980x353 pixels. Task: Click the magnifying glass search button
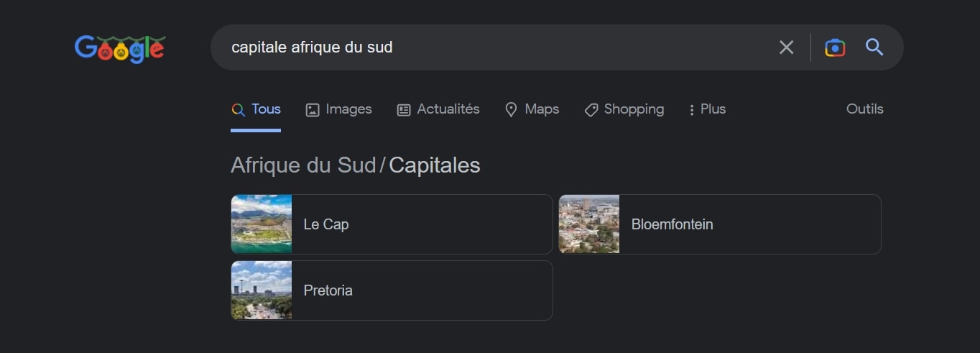[874, 47]
